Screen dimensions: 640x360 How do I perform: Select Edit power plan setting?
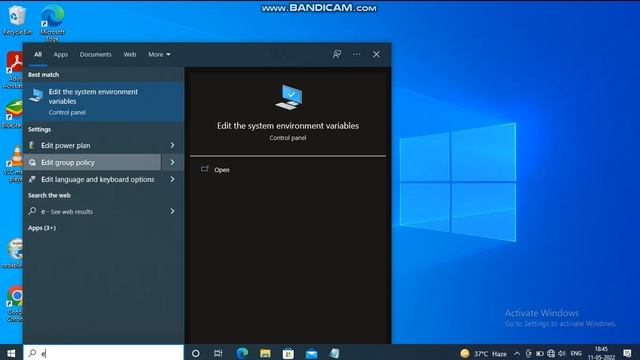point(92,145)
